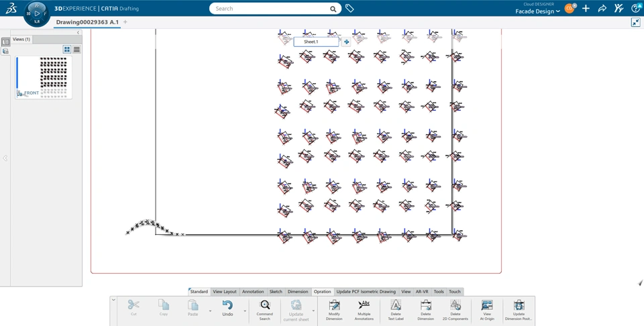Select the Modify Dimension tool

(x=334, y=310)
